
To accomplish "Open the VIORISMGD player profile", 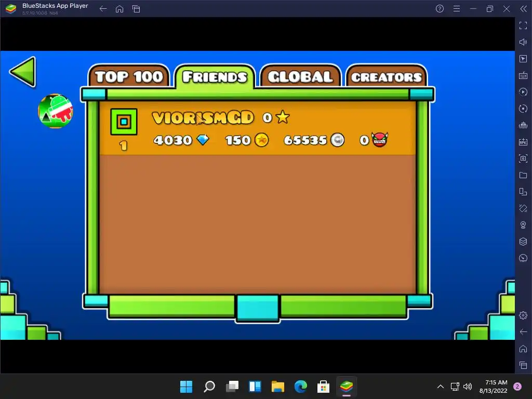I will (203, 118).
